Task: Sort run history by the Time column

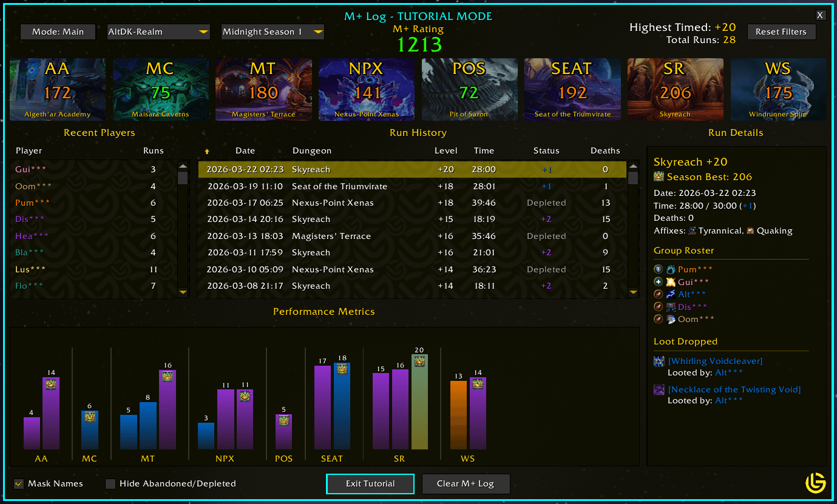Action: tap(484, 151)
